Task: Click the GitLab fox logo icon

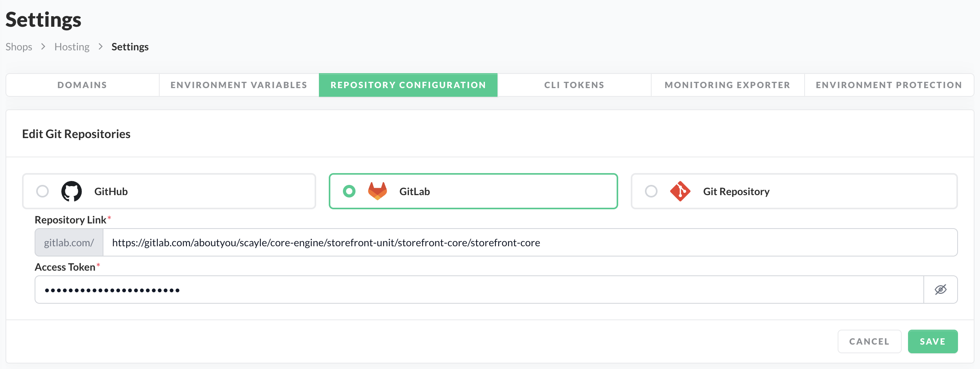Action: 377,191
